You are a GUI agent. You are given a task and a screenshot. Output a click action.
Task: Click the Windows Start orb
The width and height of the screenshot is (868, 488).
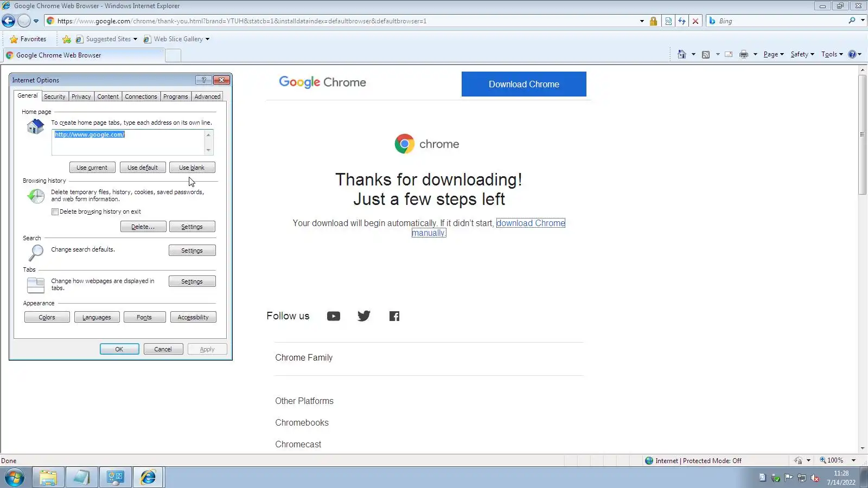tap(15, 478)
